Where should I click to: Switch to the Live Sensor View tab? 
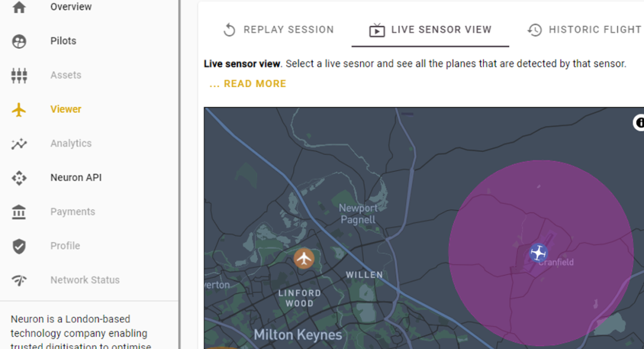(x=431, y=30)
